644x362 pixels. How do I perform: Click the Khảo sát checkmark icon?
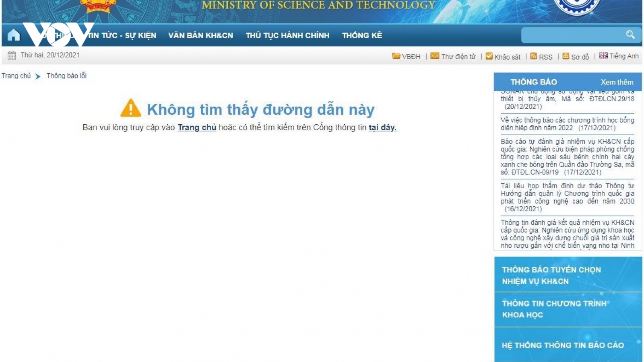[x=489, y=56]
